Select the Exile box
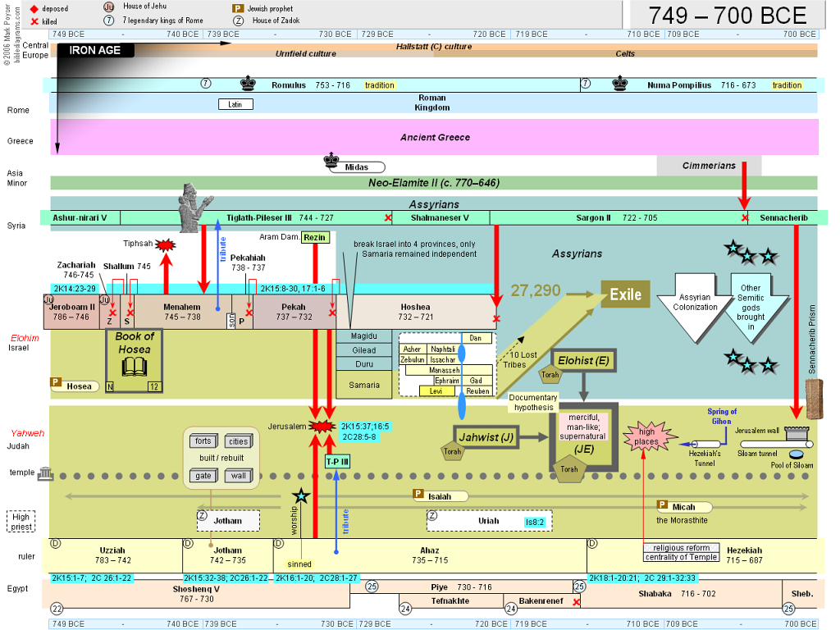This screenshot has width=840, height=630. click(625, 294)
